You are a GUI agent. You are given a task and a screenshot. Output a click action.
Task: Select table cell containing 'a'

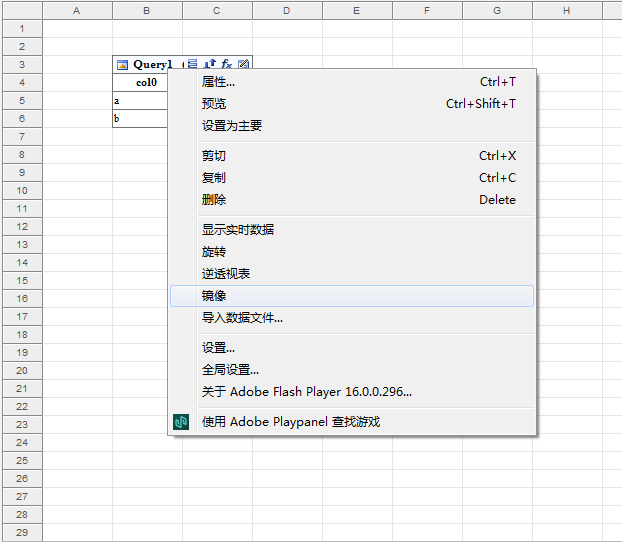pos(140,101)
